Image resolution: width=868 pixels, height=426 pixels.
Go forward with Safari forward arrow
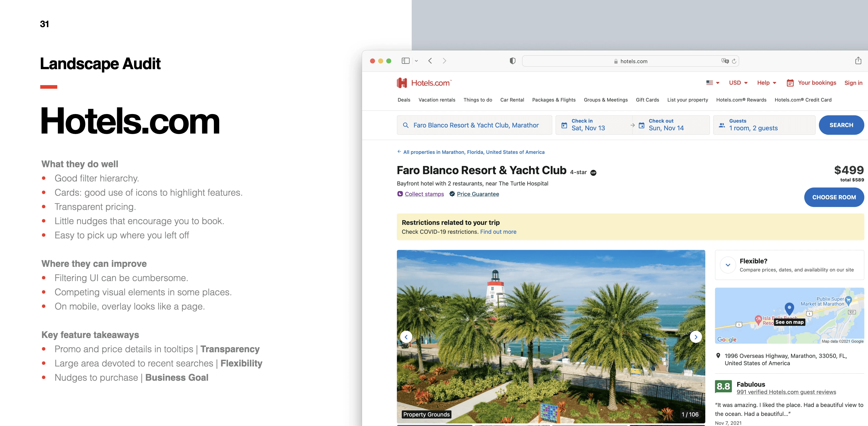click(444, 61)
